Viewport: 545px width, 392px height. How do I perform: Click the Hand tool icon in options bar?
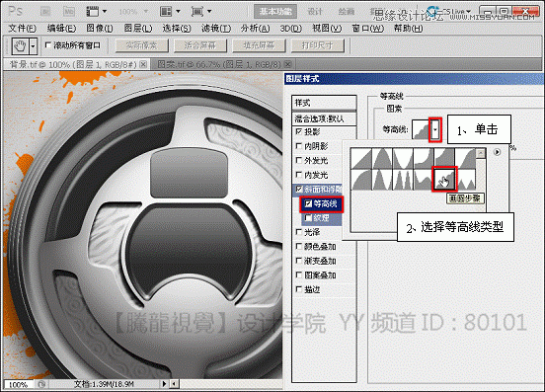[x=20, y=45]
